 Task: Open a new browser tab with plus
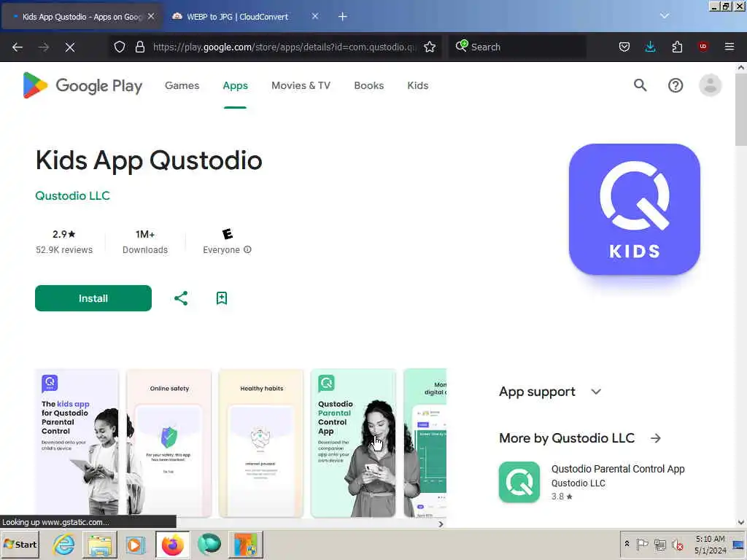click(343, 17)
